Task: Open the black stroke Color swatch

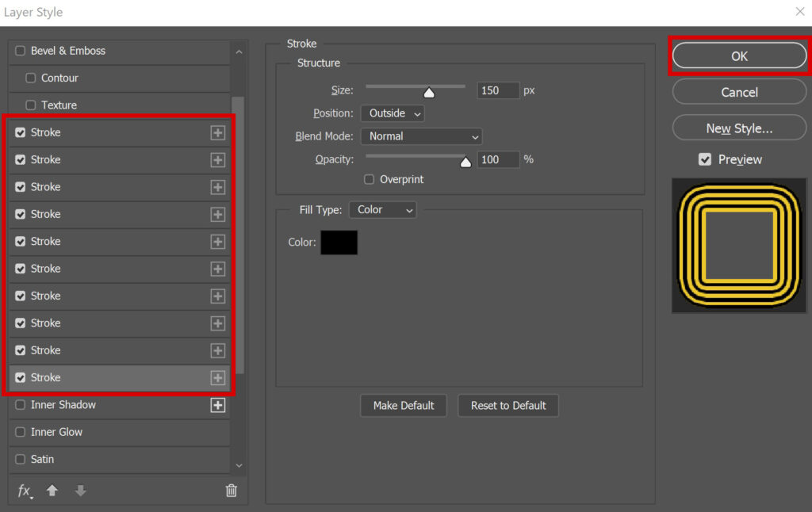Action: point(339,243)
